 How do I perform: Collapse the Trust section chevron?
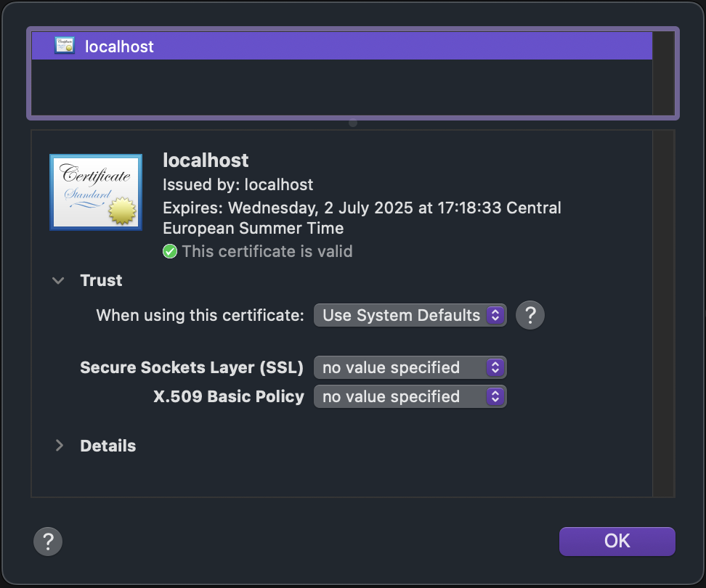click(x=59, y=281)
